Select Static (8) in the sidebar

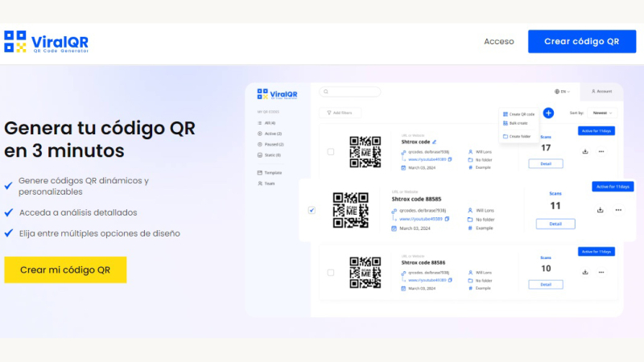pyautogui.click(x=269, y=154)
